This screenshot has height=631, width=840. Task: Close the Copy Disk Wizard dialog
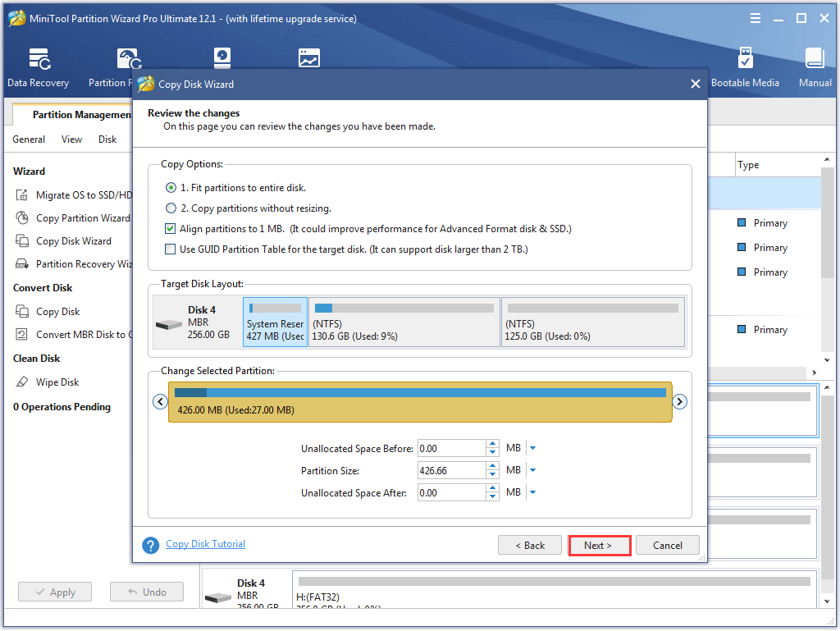(696, 84)
